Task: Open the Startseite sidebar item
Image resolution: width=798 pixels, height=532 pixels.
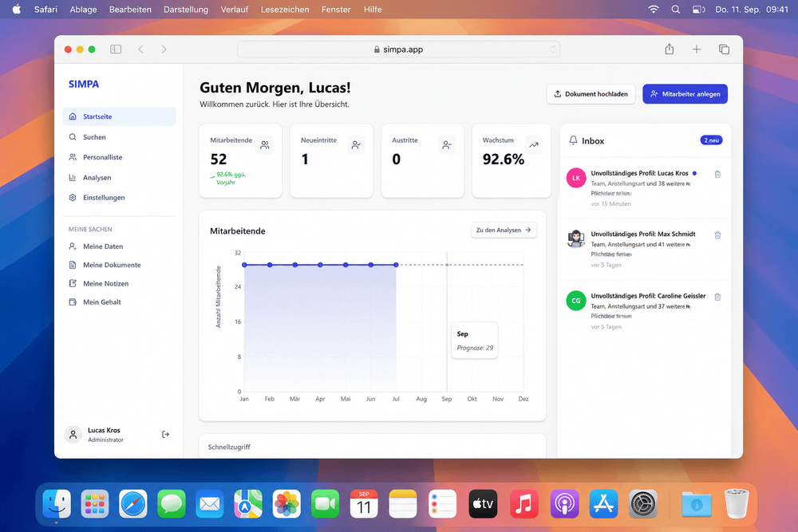Action: pyautogui.click(x=119, y=116)
